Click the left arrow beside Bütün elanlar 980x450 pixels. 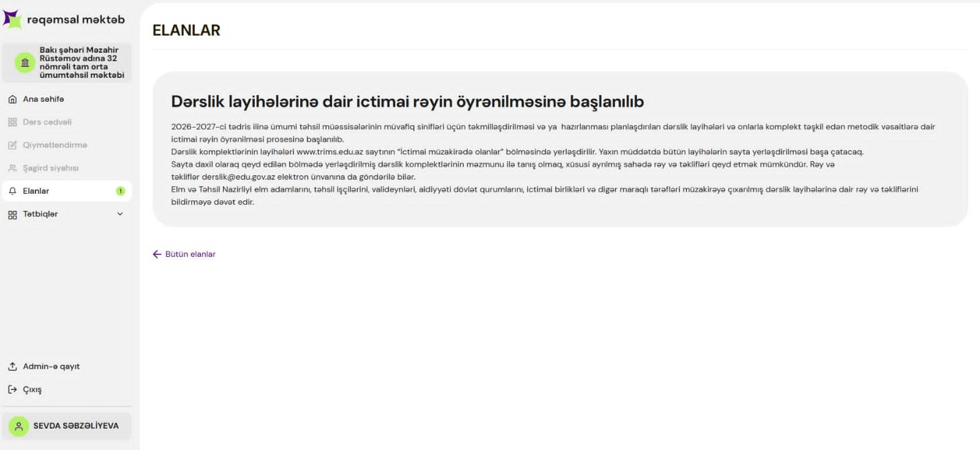(157, 254)
